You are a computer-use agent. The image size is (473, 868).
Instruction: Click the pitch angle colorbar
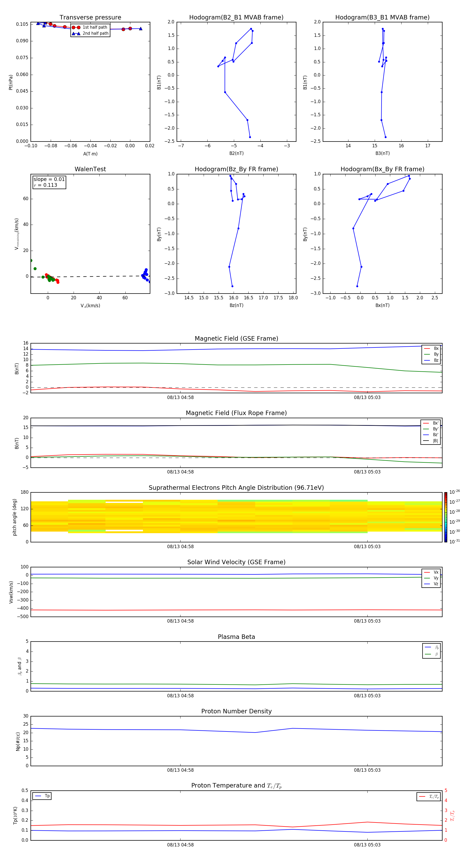(446, 517)
